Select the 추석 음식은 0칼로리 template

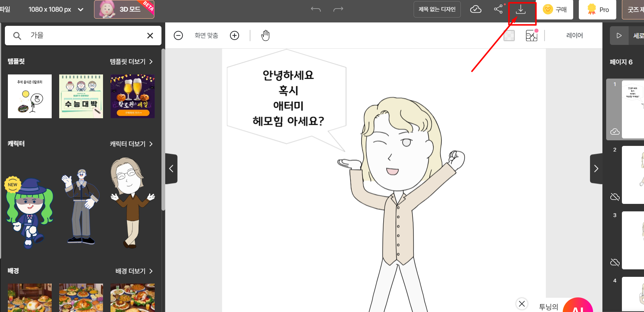(30, 96)
